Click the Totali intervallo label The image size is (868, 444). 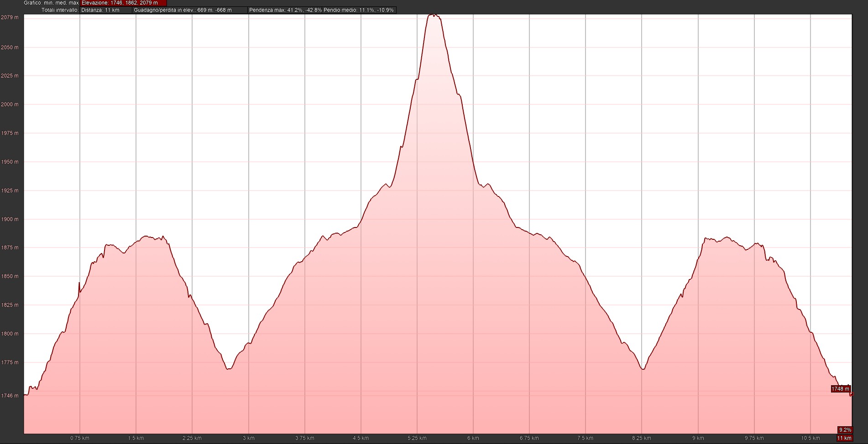tap(60, 10)
